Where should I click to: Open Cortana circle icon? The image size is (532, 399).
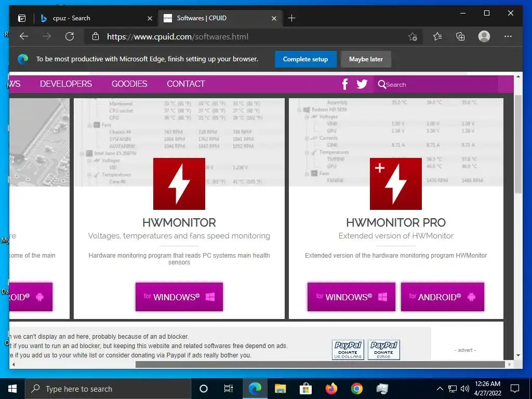point(203,389)
